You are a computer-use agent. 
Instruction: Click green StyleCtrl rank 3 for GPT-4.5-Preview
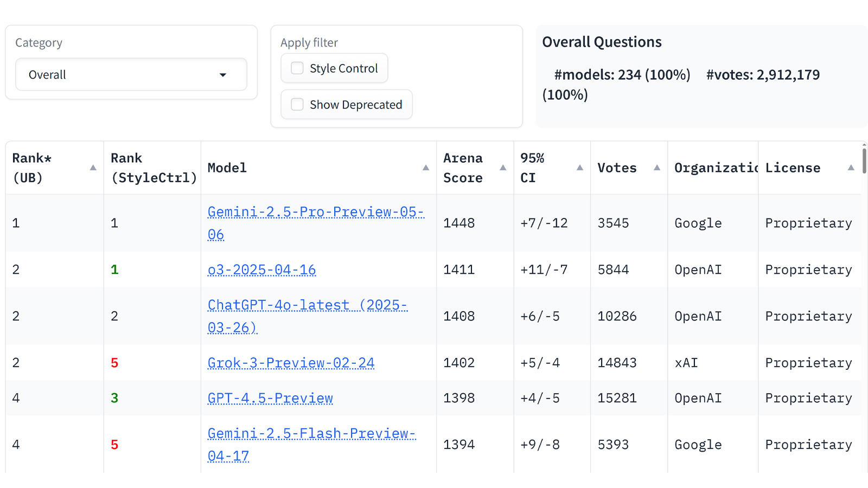[114, 398]
